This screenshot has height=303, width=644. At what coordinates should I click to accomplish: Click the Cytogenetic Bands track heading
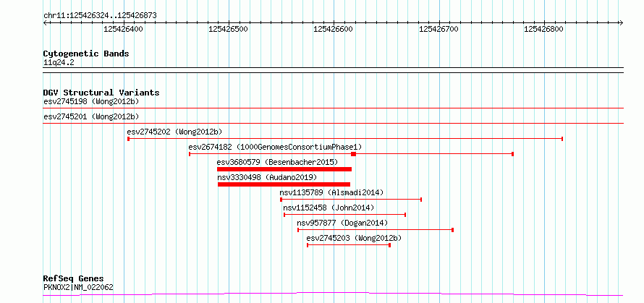(x=86, y=54)
